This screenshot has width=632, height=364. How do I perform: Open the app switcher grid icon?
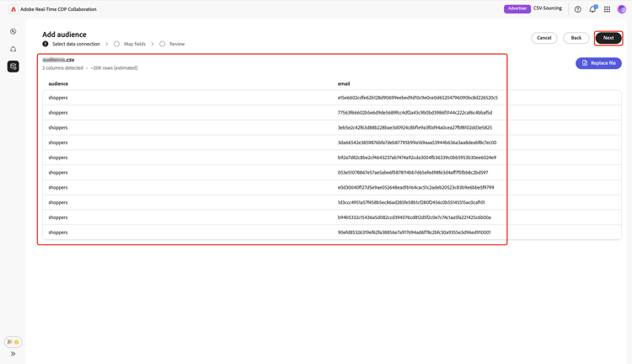607,9
